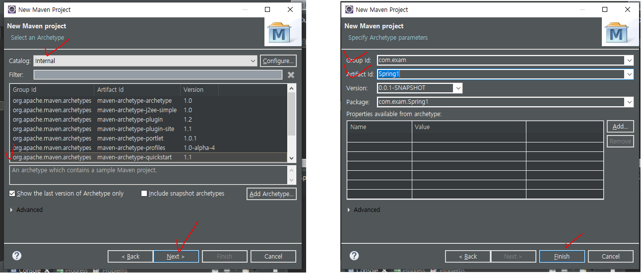Select the maven-archetype-portlet row
The height and width of the screenshot is (276, 644).
[148, 138]
